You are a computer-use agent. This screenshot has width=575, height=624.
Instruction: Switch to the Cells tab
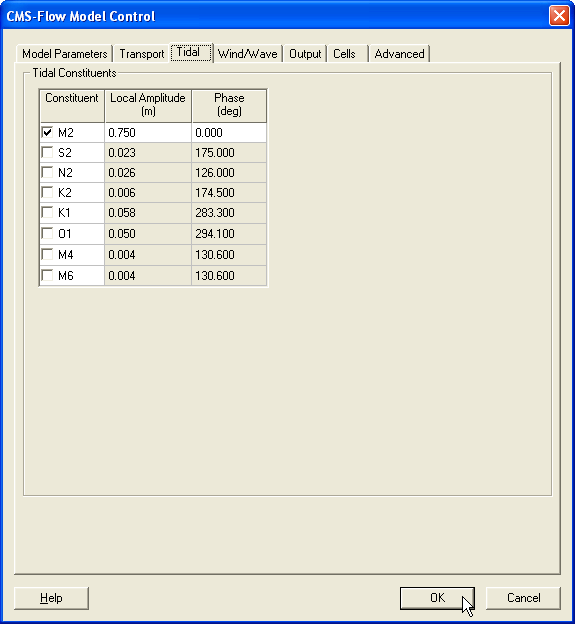[347, 54]
